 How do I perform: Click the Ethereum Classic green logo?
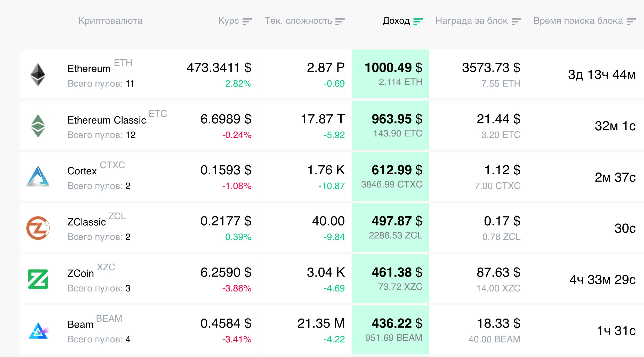38,126
